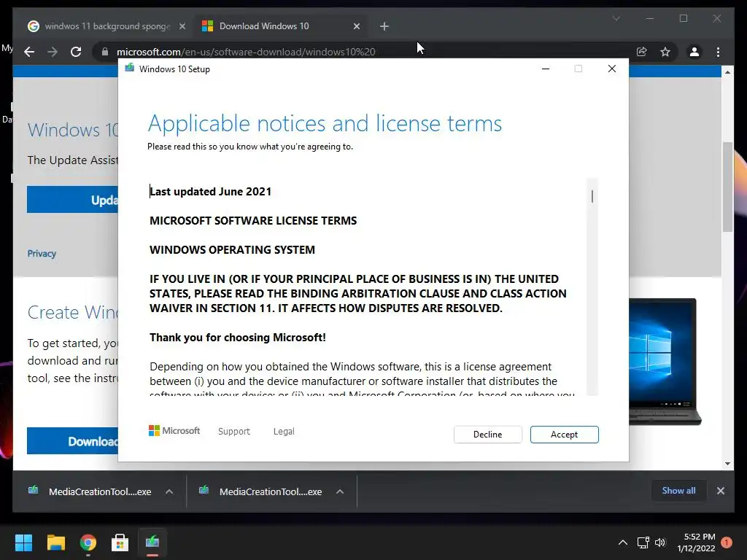Close the Windows 10 Setup window
Image resolution: width=747 pixels, height=560 pixels.
(612, 69)
